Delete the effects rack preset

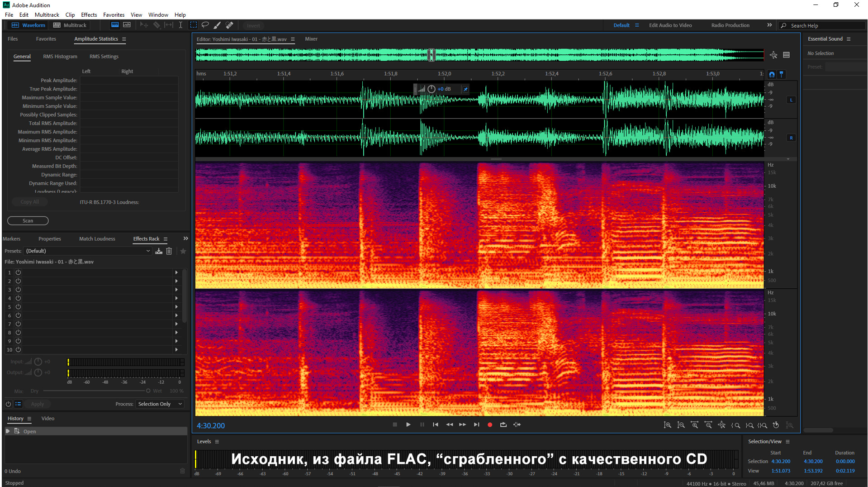click(x=169, y=251)
